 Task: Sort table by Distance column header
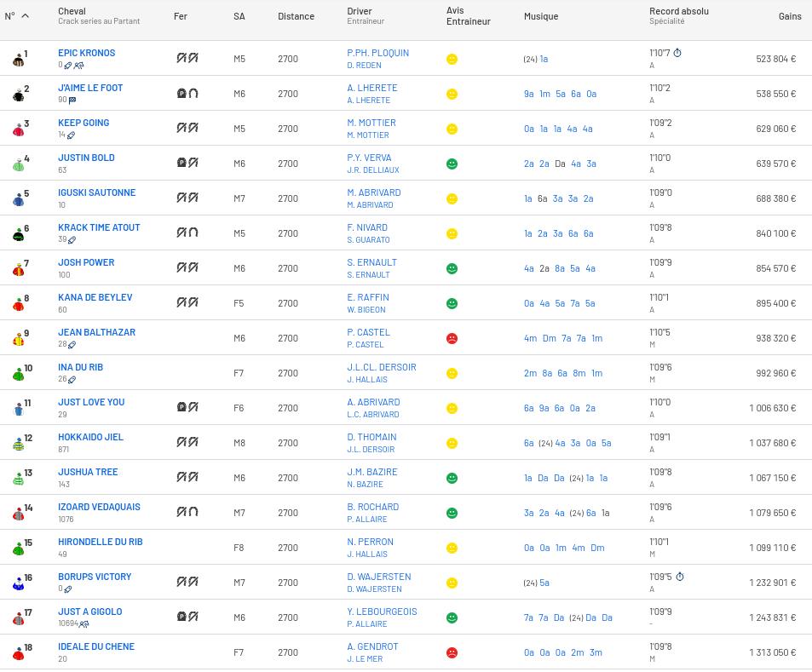coord(296,16)
